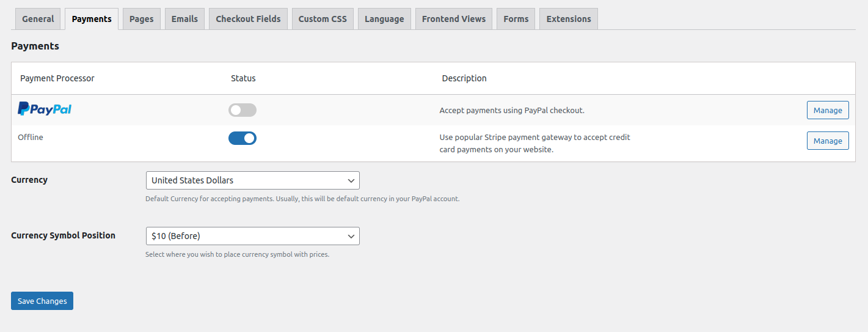868x332 pixels.
Task: Select the Forms tab
Action: (516, 19)
